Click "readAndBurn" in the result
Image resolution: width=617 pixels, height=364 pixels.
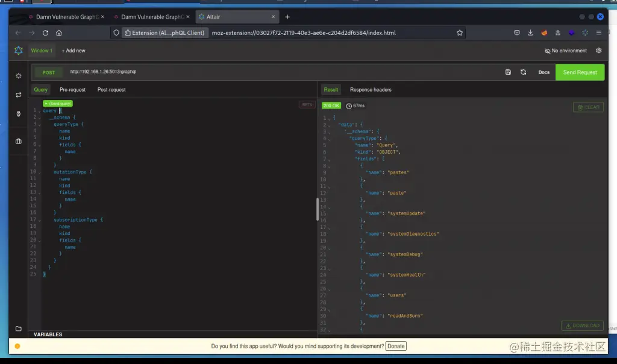405,316
